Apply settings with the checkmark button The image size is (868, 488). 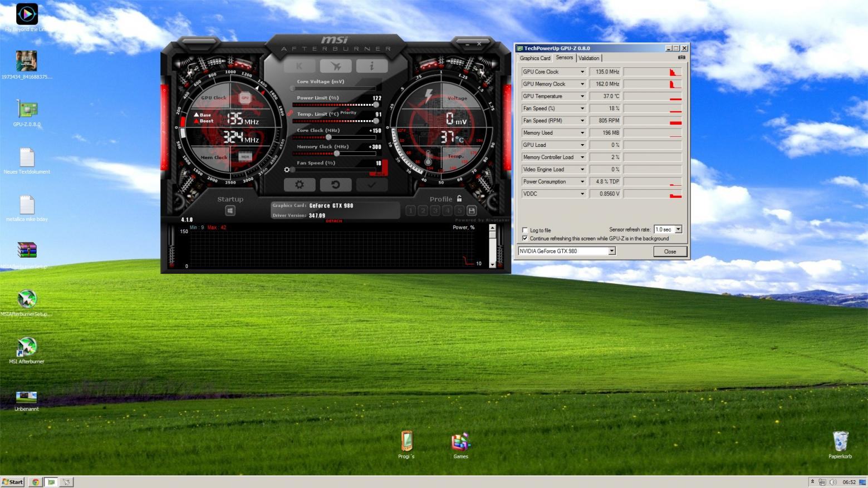(x=371, y=185)
